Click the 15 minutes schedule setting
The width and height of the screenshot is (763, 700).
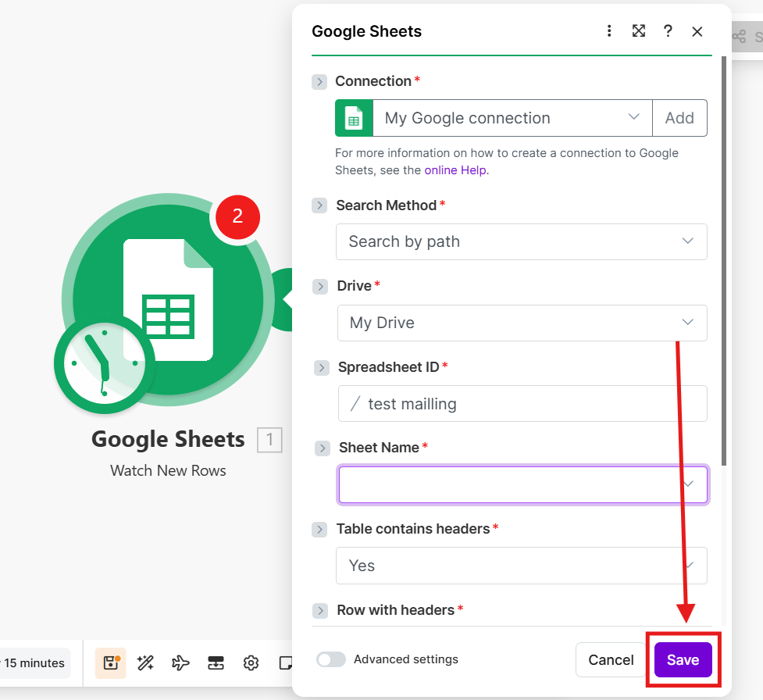pyautogui.click(x=34, y=663)
